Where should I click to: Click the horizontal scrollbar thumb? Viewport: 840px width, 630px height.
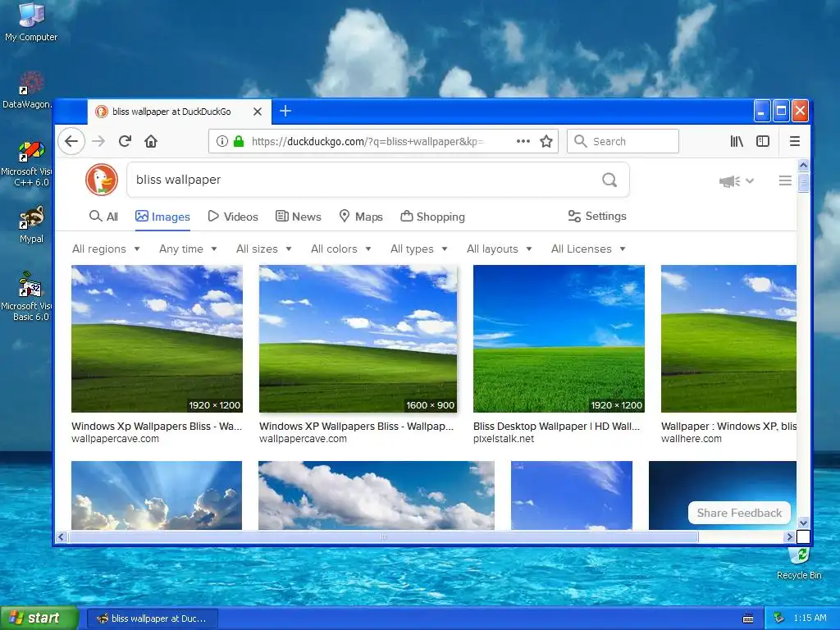(384, 536)
